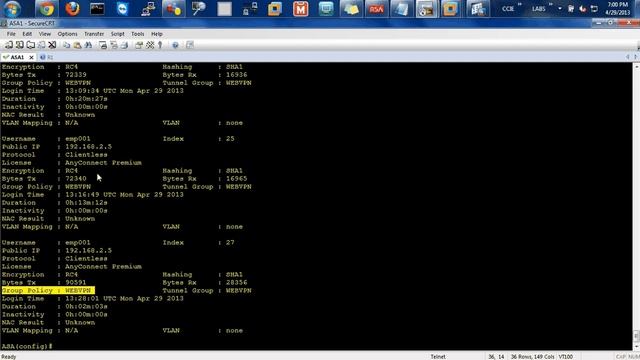Image resolution: width=640 pixels, height=360 pixels.
Task: Open the RSA taskbar icon
Action: [376, 9]
